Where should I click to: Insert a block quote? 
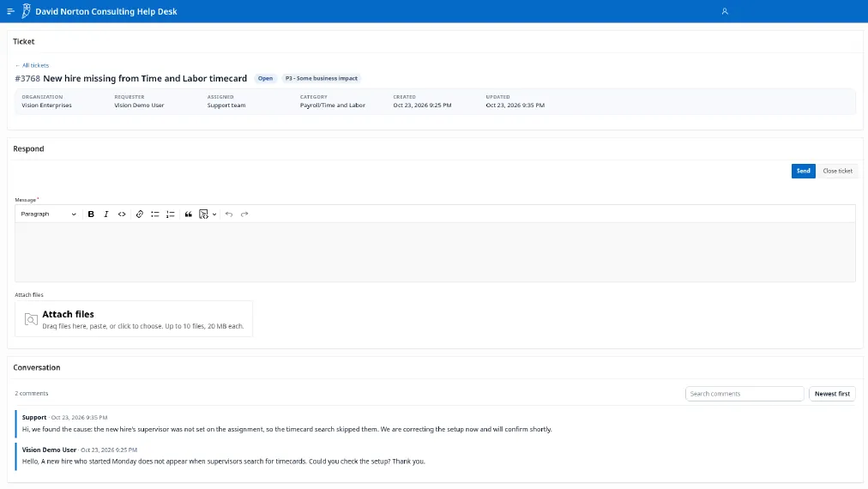[188, 214]
